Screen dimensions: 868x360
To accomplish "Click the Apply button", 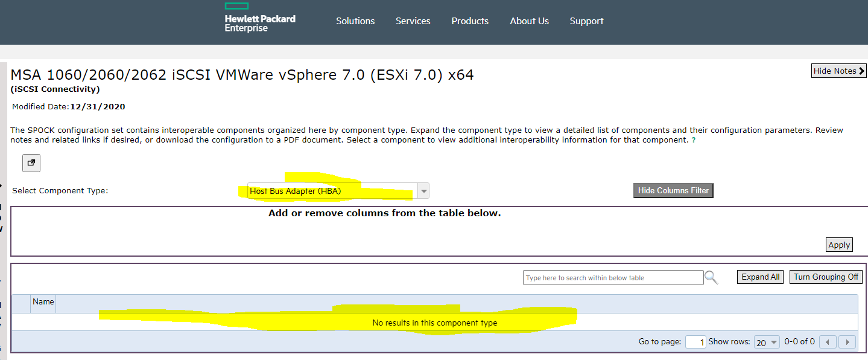I will click(839, 245).
